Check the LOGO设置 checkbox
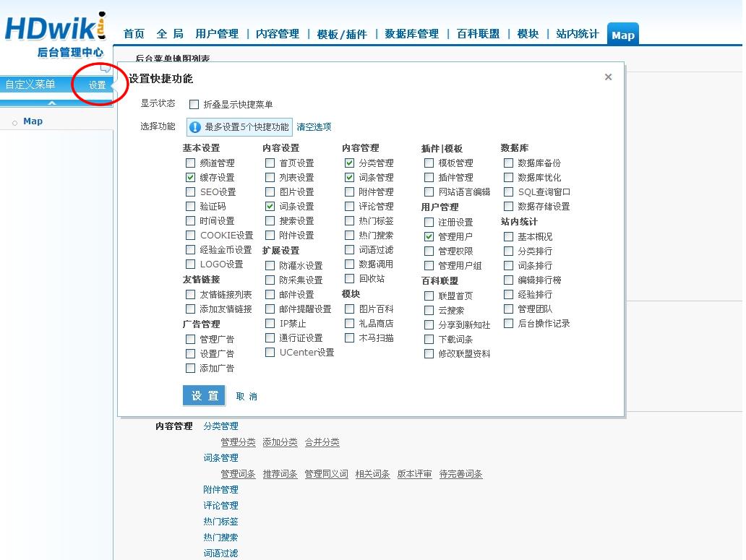Screen dimensions: 746x560 pyautogui.click(x=190, y=264)
